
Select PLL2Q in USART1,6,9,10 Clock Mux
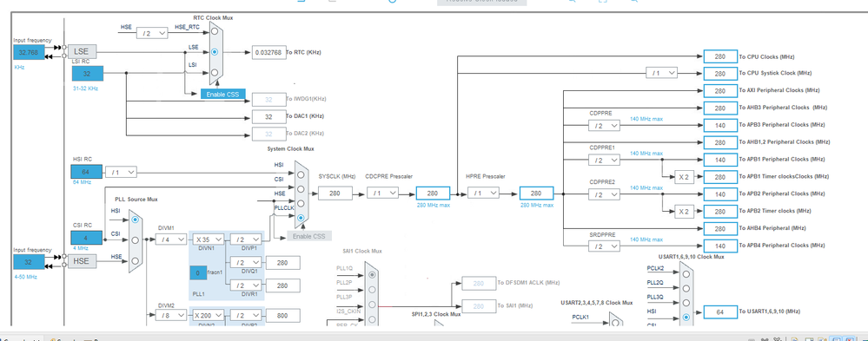click(x=686, y=288)
